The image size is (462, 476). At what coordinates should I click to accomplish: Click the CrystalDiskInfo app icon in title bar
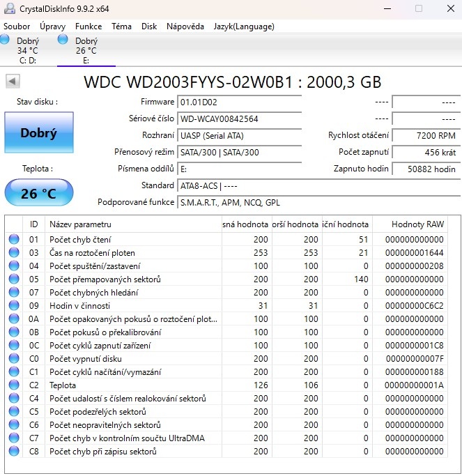tap(10, 8)
